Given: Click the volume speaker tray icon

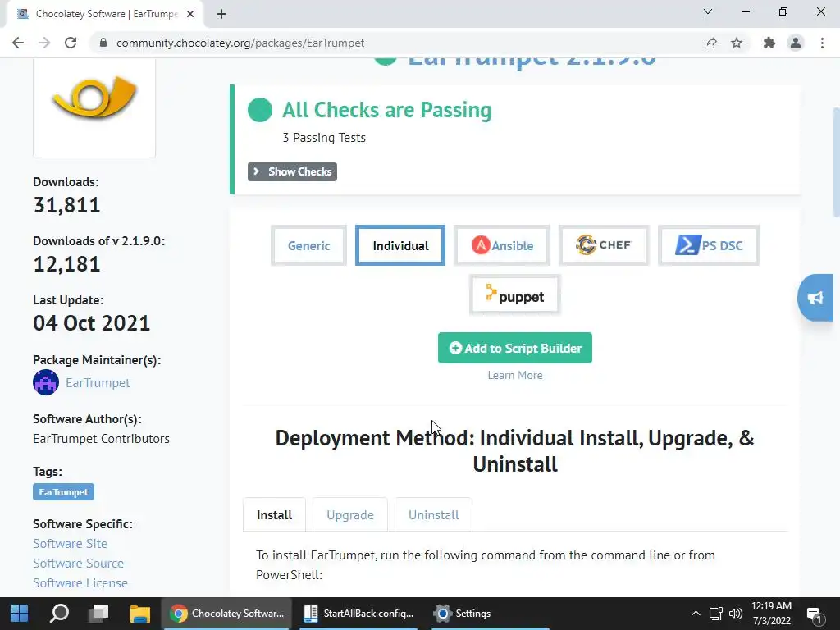Looking at the screenshot, I should click(x=736, y=614).
